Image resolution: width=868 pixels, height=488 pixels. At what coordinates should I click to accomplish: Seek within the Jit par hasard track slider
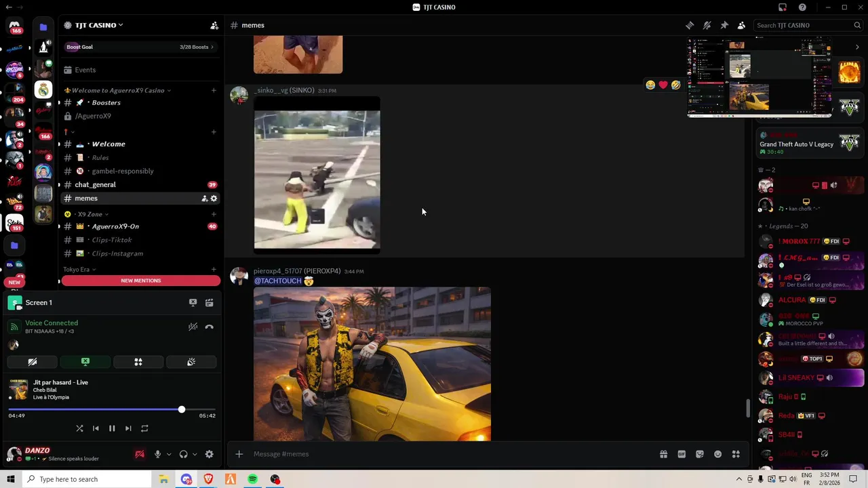[x=112, y=409]
